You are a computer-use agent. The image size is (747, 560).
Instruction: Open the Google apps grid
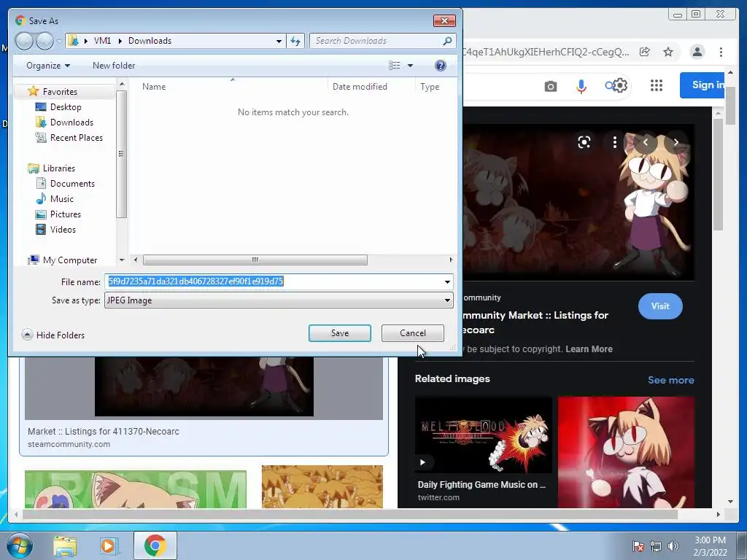coord(657,86)
